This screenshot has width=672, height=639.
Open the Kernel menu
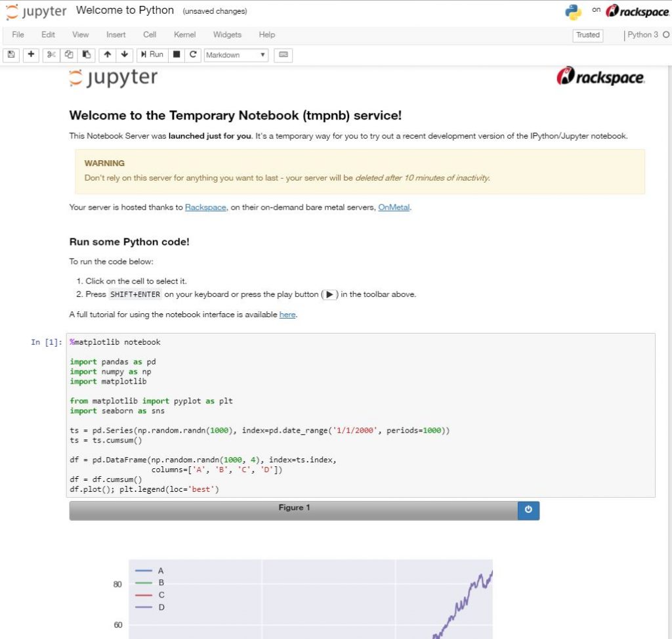coord(184,35)
